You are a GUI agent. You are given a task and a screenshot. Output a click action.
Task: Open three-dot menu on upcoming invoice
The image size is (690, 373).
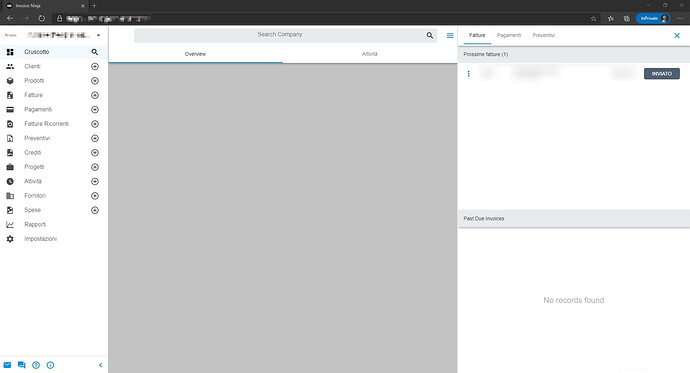pos(469,74)
